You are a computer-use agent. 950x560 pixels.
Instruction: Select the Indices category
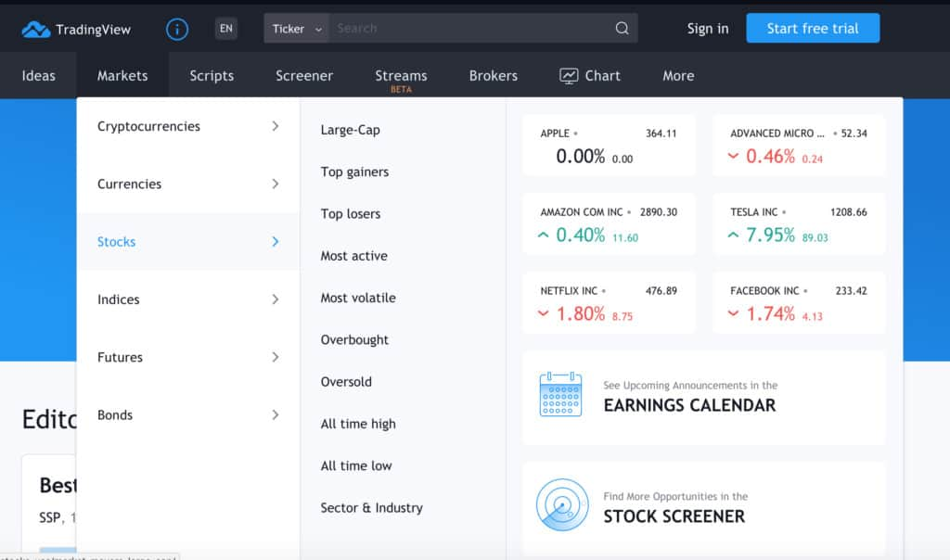coord(187,299)
